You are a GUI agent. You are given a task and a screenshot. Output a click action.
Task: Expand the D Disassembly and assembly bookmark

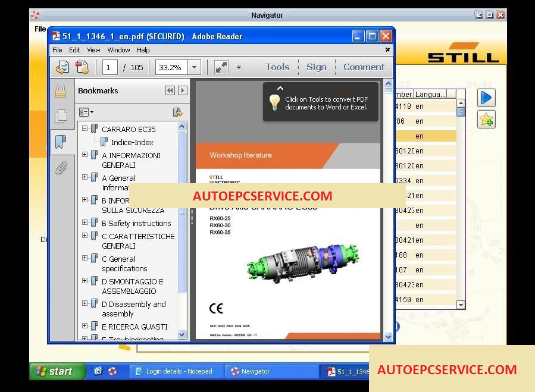85,303
